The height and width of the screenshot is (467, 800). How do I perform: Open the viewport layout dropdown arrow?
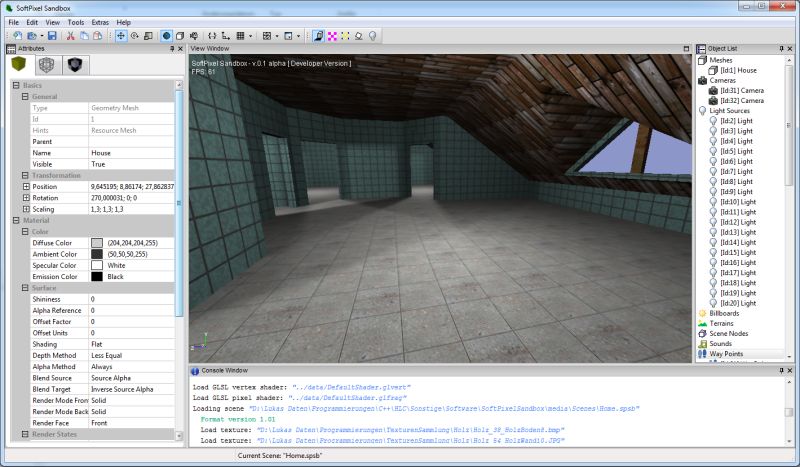pos(298,36)
